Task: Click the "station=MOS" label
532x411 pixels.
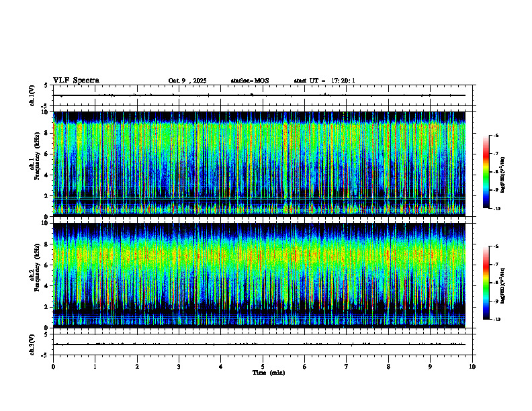Action: [250, 81]
